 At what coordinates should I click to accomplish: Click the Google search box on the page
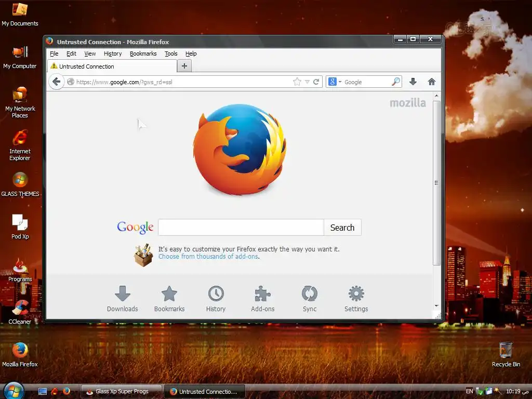[241, 228]
